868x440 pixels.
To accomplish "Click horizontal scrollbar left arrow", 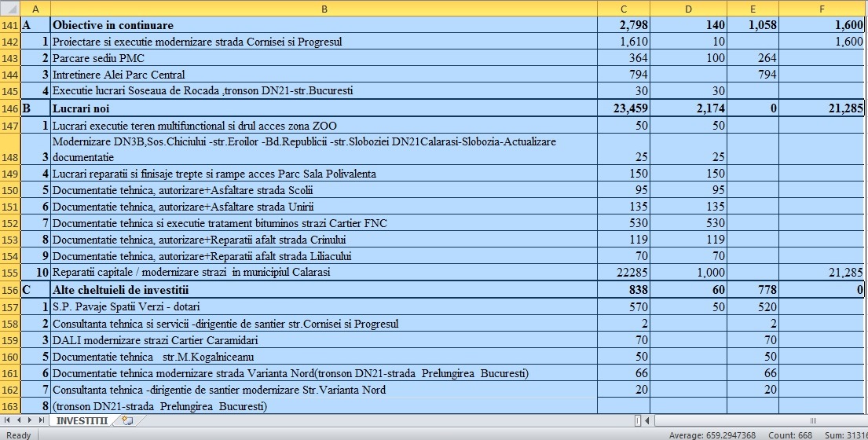I will pyautogui.click(x=647, y=420).
